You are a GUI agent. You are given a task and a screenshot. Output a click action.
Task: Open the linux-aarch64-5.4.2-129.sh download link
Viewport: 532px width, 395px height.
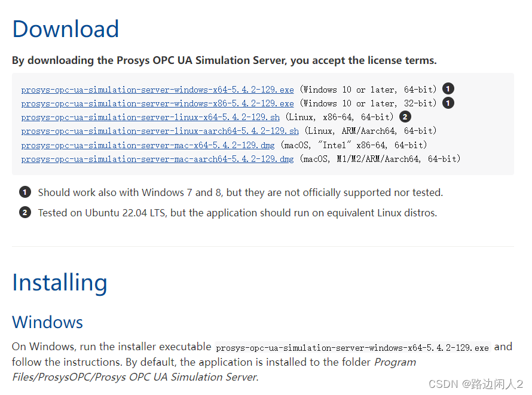(159, 131)
